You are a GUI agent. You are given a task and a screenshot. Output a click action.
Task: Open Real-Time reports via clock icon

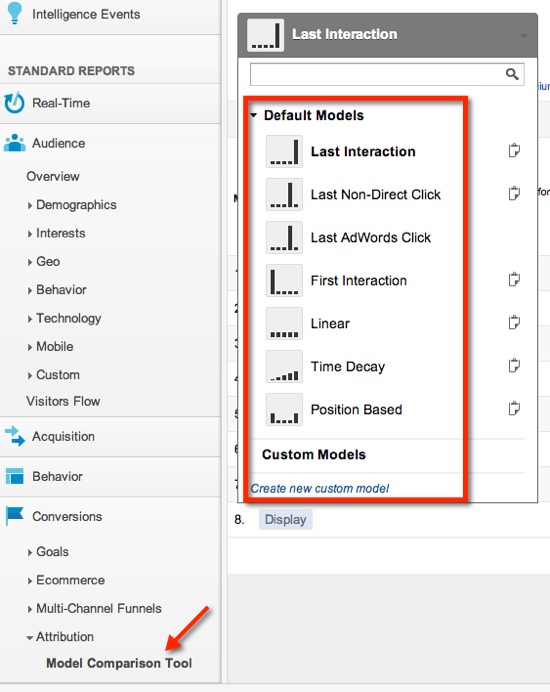pos(15,102)
